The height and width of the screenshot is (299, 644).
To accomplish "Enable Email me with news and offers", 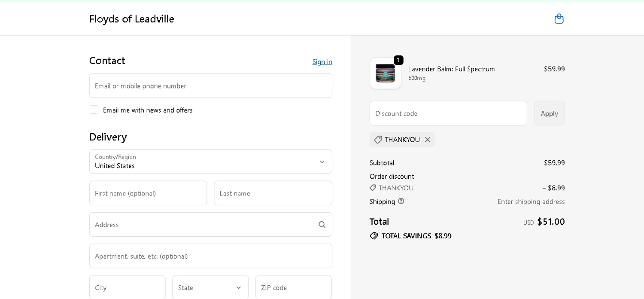I will click(94, 110).
